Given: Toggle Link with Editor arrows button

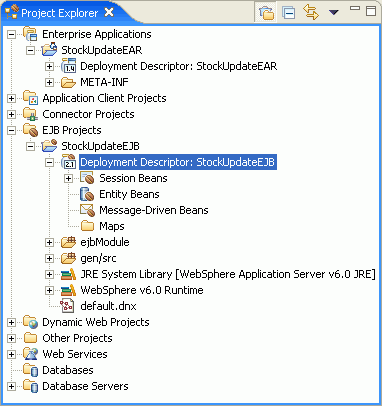Looking at the screenshot, I should [x=311, y=13].
